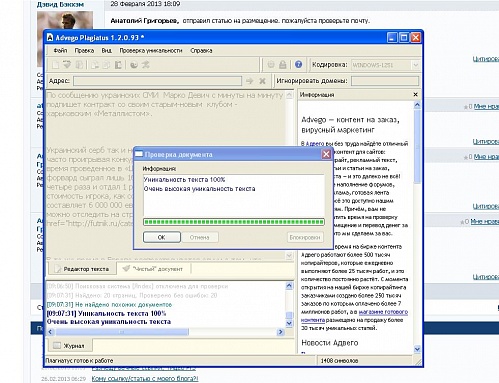Click the text editor's scroll down arrow
Image resolution: width=499 pixels, height=383 pixels.
pos(289,256)
